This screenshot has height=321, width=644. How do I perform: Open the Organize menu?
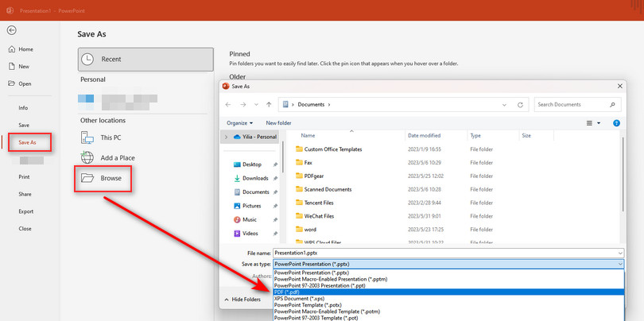click(240, 123)
